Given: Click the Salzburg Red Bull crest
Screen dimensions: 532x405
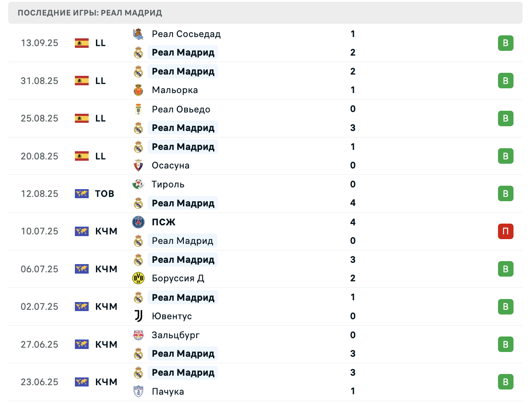Looking at the screenshot, I should pos(138,335).
